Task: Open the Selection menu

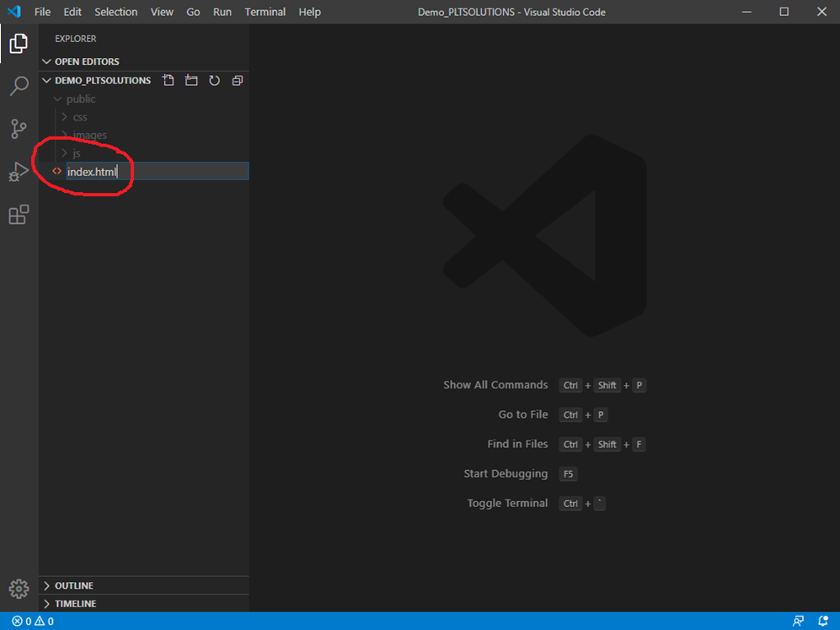Action: coord(115,12)
